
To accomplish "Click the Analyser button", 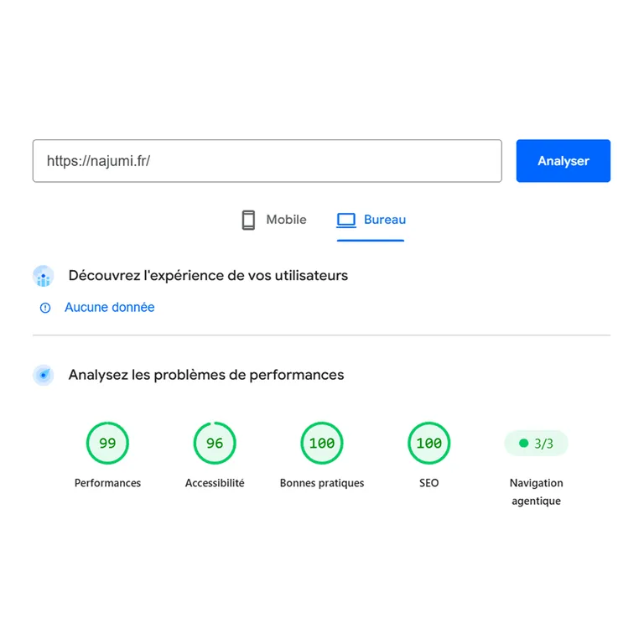I will tap(563, 161).
